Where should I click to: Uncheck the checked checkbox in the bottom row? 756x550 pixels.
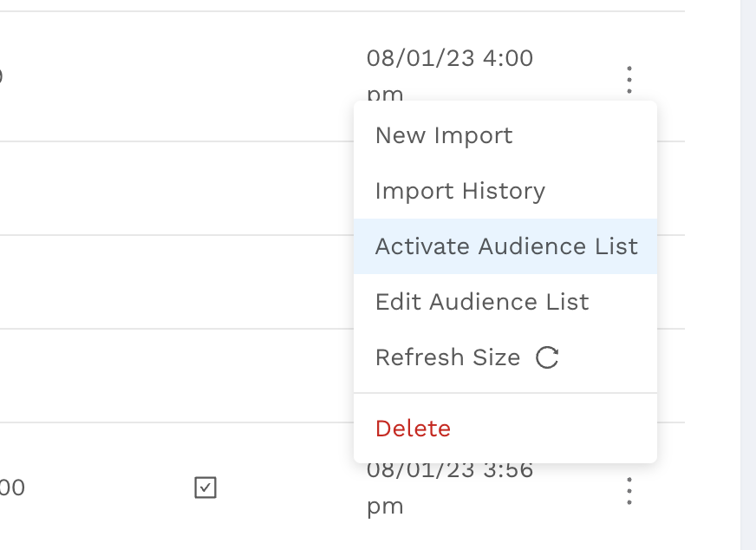tap(205, 488)
